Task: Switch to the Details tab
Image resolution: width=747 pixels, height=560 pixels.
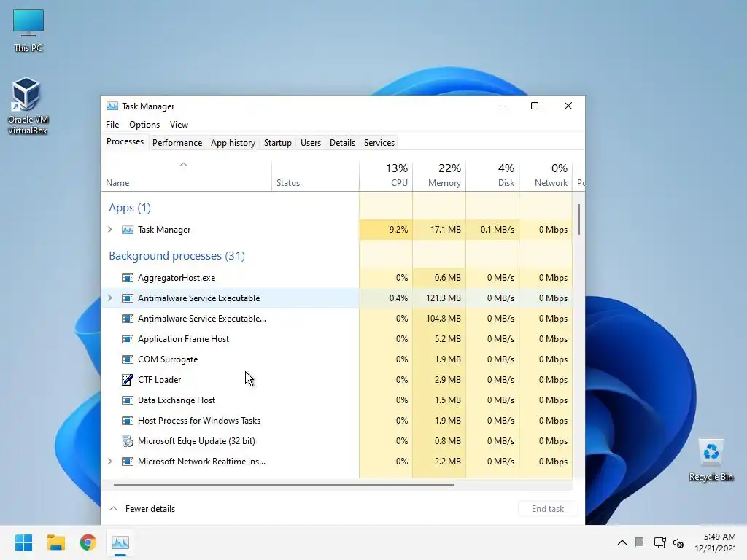Action: click(343, 143)
